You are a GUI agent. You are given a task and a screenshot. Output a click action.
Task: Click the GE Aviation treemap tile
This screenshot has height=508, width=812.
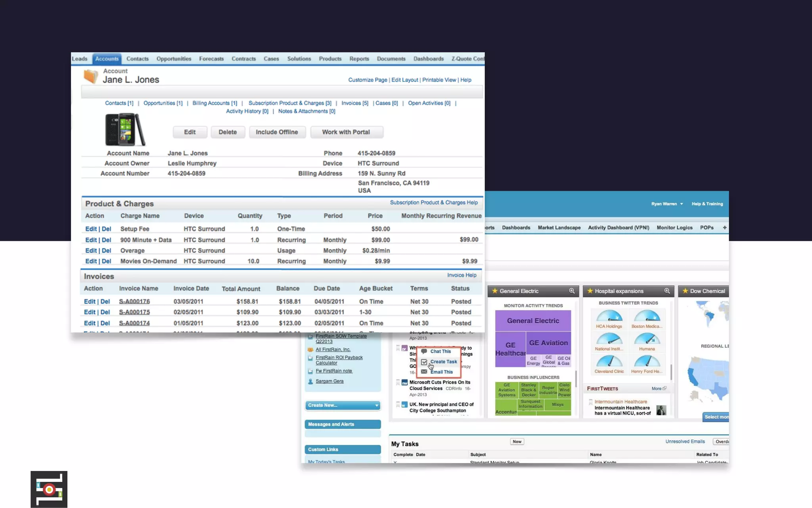coord(548,343)
